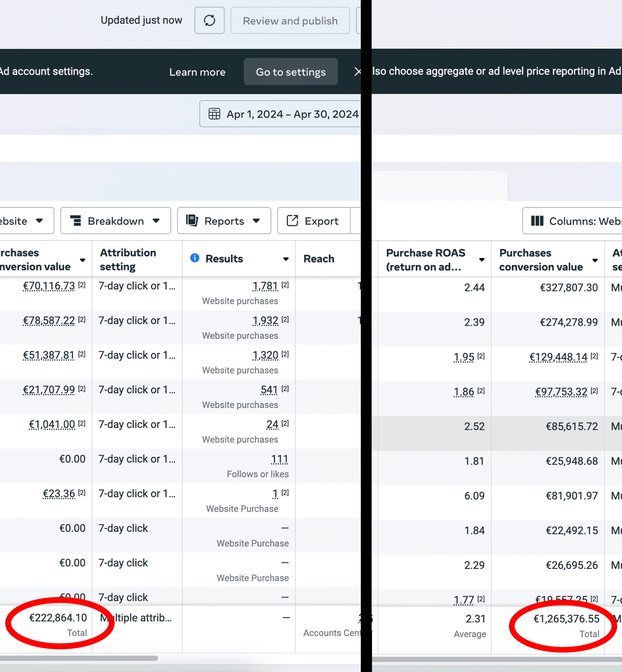Select the Reach column header

click(328, 259)
